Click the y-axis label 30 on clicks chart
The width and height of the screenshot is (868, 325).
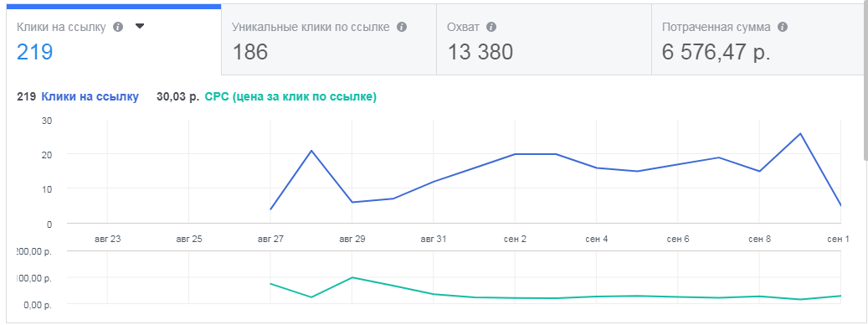tap(47, 120)
